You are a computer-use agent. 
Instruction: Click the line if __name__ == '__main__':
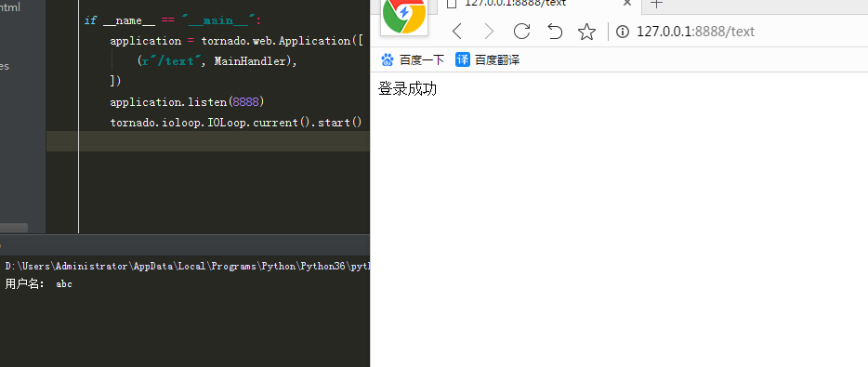[172, 20]
